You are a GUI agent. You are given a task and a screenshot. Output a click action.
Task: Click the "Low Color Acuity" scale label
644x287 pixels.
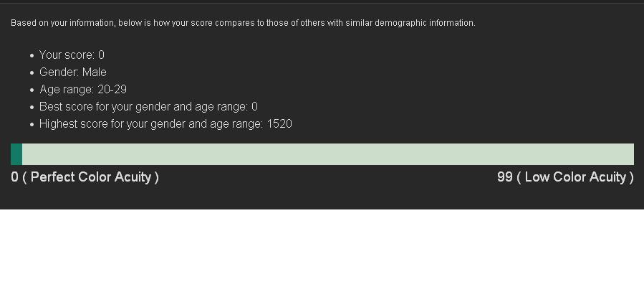pos(579,177)
